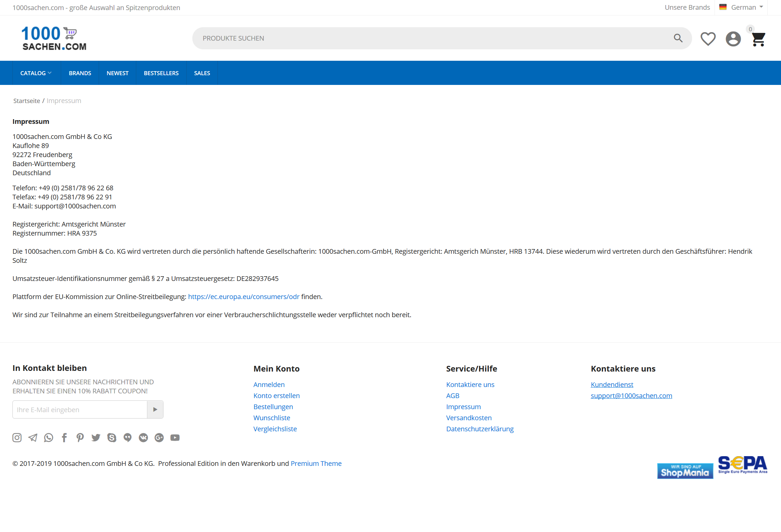Open the NEWEST menu item

coord(117,73)
